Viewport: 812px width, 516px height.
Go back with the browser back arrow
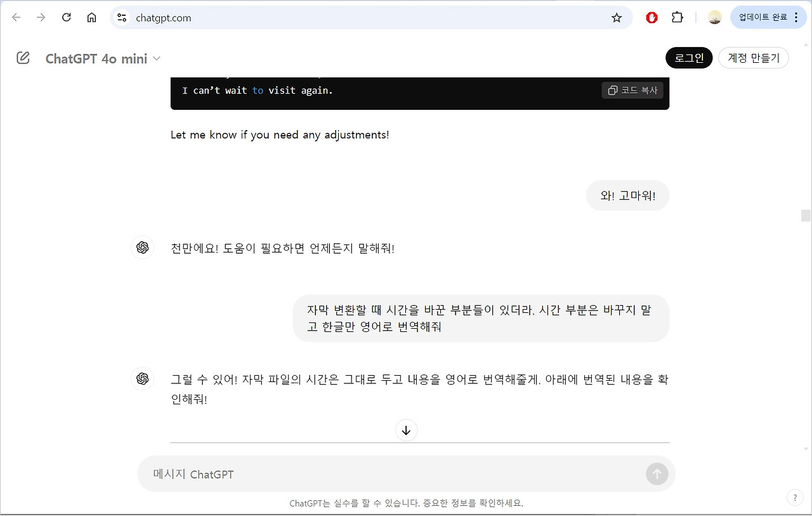coord(16,18)
